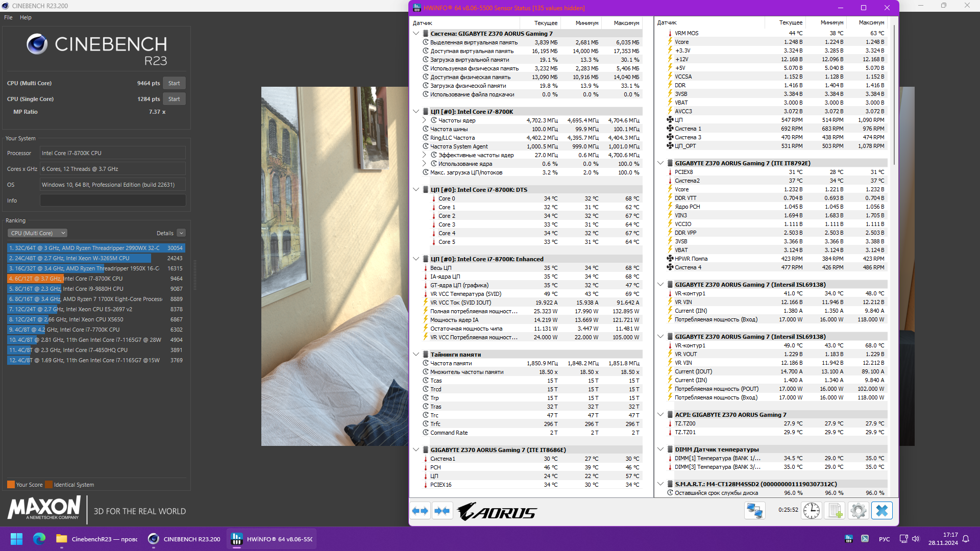Click the Info input field
The height and width of the screenshot is (551, 980).
[113, 201]
